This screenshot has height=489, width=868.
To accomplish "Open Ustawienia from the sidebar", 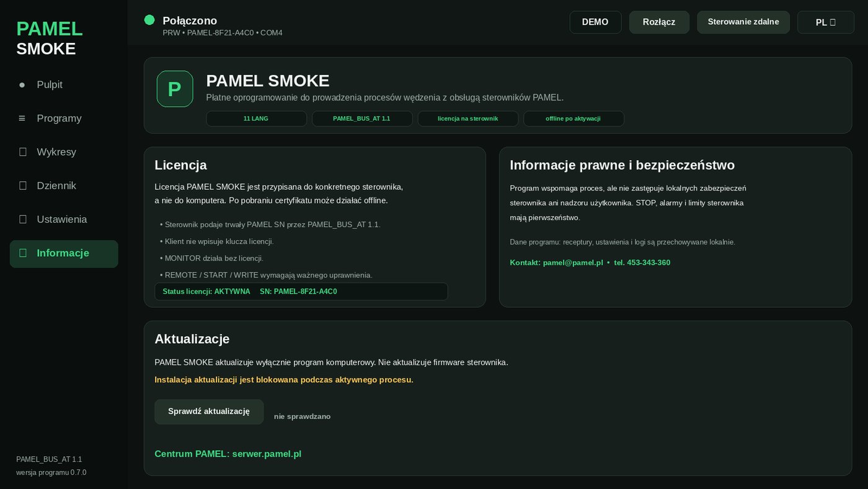I will 64,220.
